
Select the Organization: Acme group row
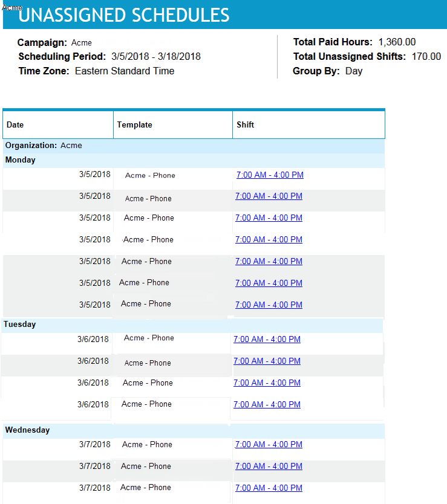(194, 146)
